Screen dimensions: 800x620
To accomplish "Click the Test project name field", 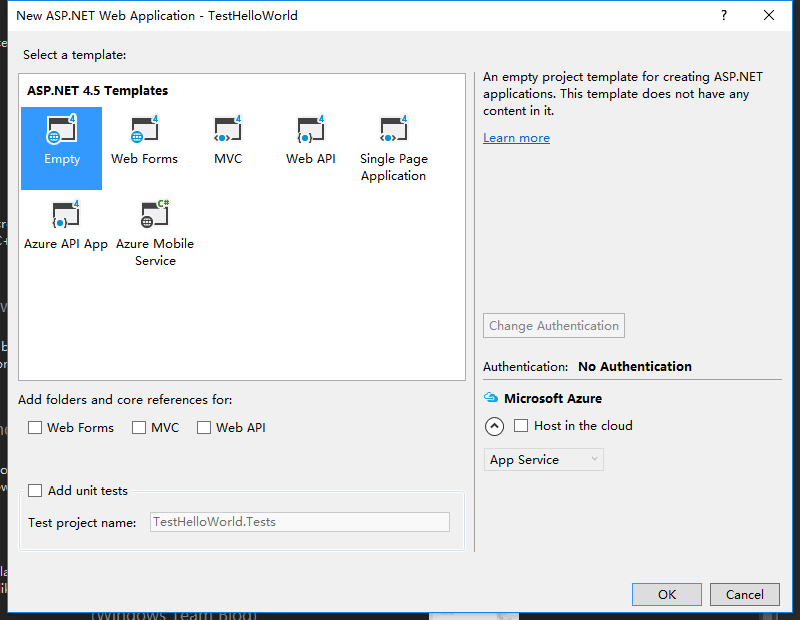I will click(299, 522).
